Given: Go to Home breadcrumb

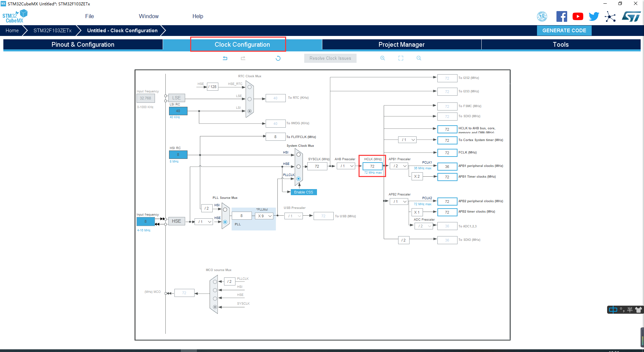Looking at the screenshot, I should (x=12, y=31).
